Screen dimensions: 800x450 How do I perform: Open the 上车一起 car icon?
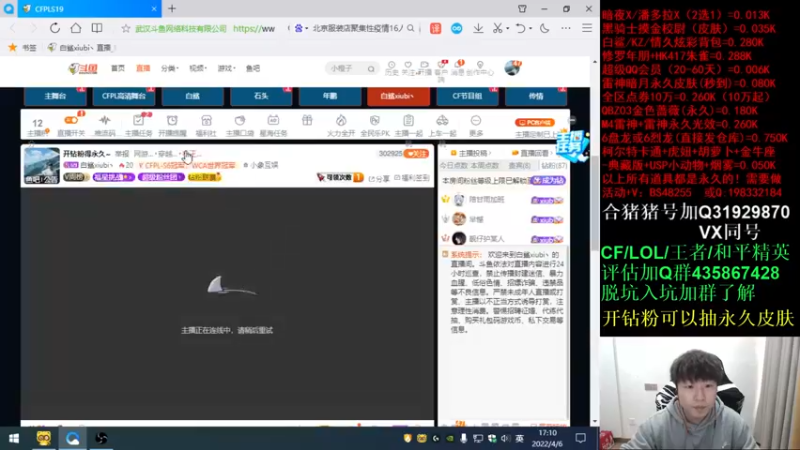pyautogui.click(x=442, y=125)
